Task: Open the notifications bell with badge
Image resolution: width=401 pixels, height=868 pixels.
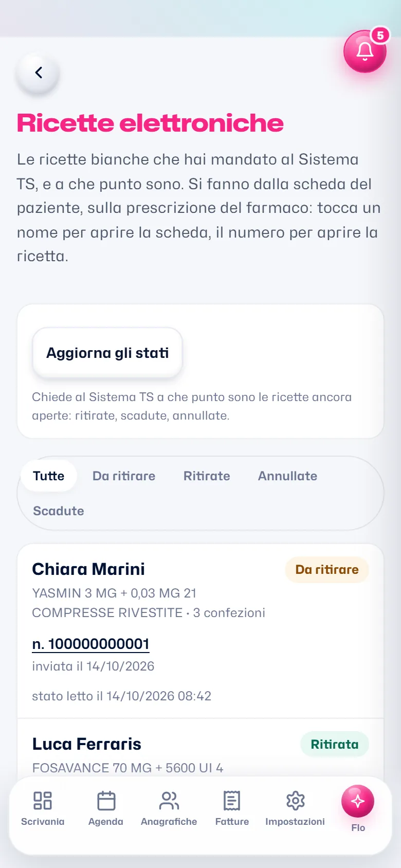Action: click(365, 51)
